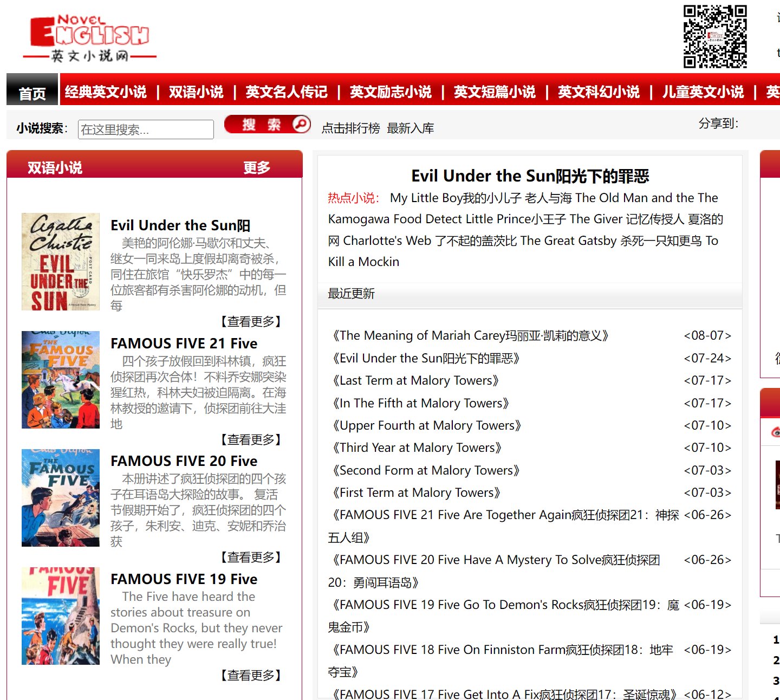Screen dimensions: 780x700
Task: Click the red 搜索 search button
Action: tap(268, 125)
